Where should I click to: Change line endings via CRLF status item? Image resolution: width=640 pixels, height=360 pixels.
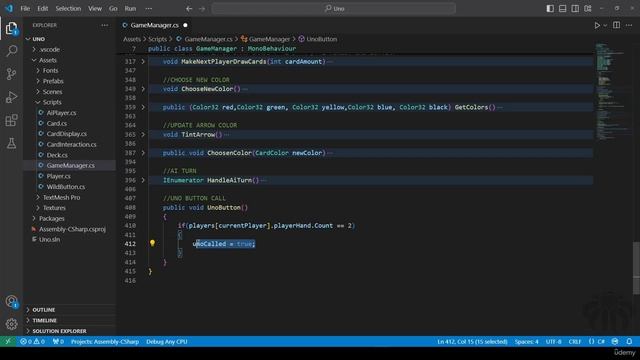[575, 342]
